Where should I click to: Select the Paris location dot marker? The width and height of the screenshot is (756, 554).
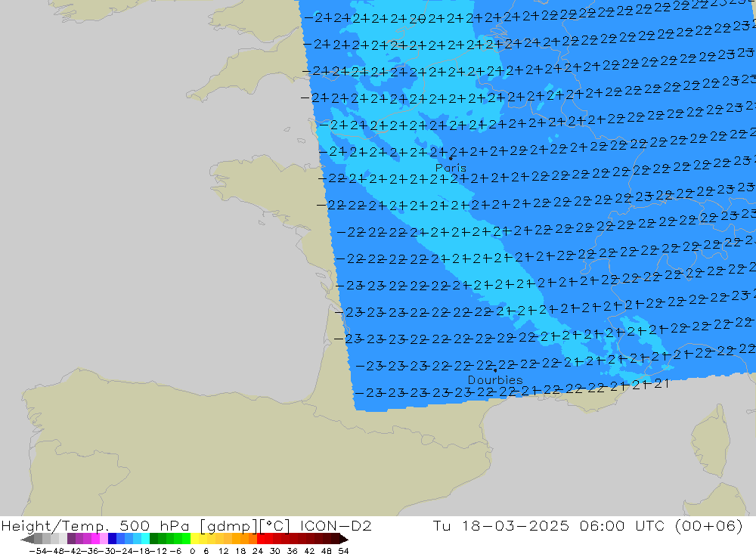coord(451,158)
